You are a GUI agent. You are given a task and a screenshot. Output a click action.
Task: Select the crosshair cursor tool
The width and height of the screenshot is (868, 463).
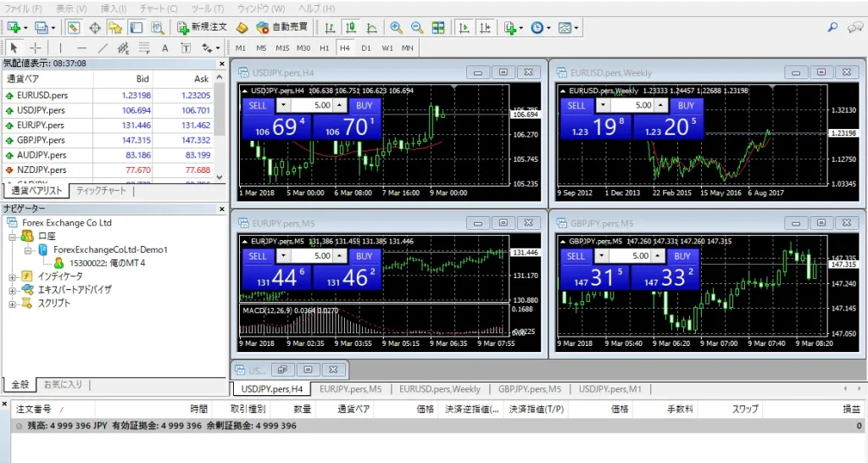(36, 47)
